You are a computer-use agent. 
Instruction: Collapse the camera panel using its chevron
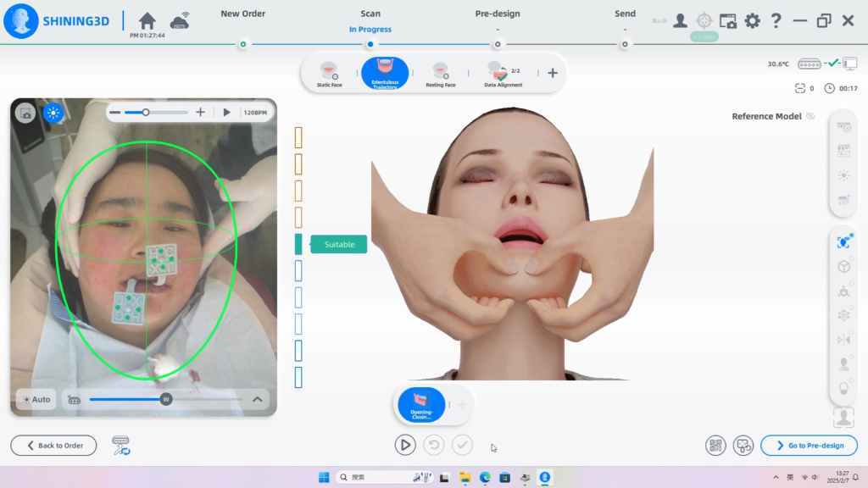pyautogui.click(x=257, y=398)
